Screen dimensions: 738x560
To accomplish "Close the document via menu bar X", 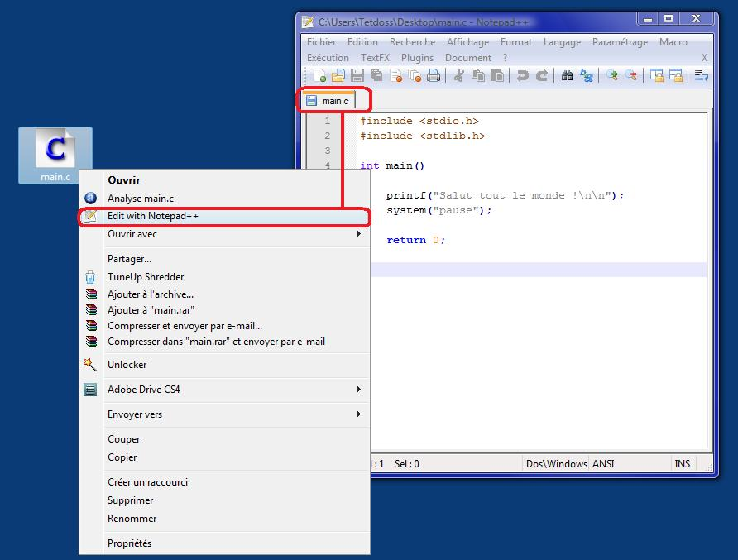I will [704, 57].
